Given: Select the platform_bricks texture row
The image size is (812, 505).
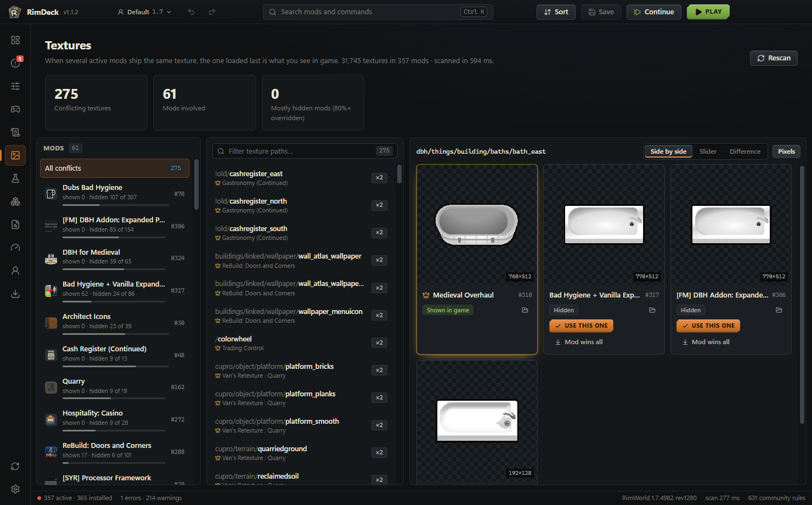Looking at the screenshot, I should pos(302,371).
